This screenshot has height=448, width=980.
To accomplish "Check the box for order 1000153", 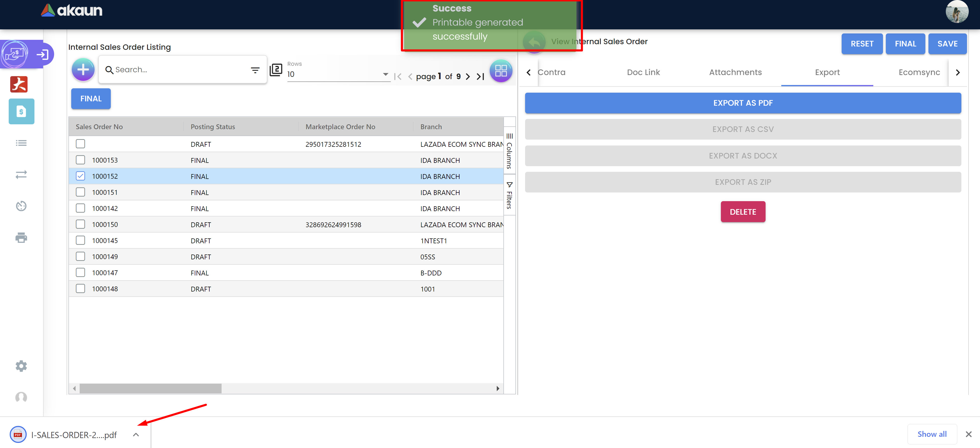I will coord(80,160).
